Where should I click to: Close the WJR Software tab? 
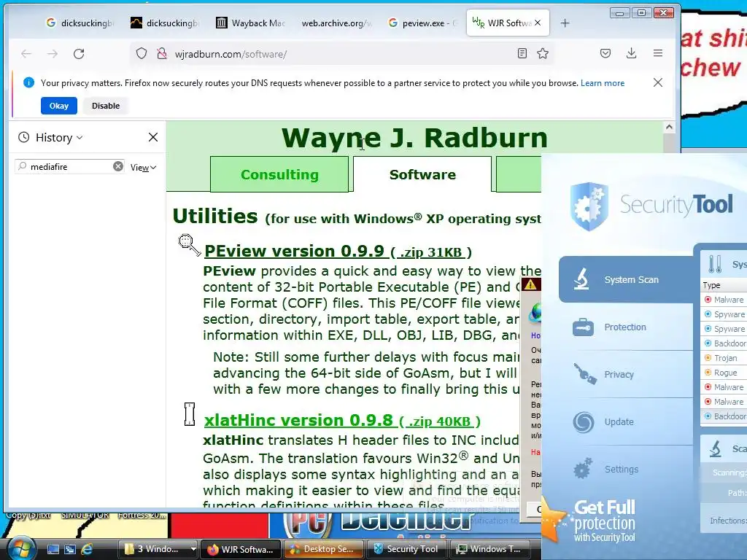[538, 23]
